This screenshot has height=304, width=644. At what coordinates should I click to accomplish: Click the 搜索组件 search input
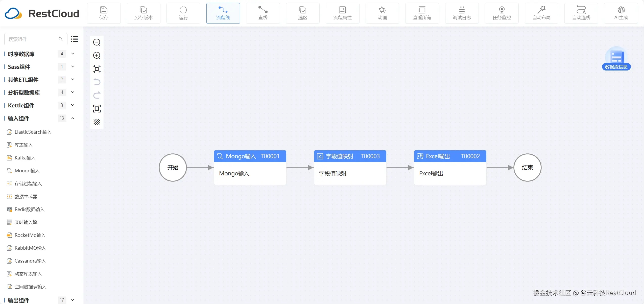point(36,39)
